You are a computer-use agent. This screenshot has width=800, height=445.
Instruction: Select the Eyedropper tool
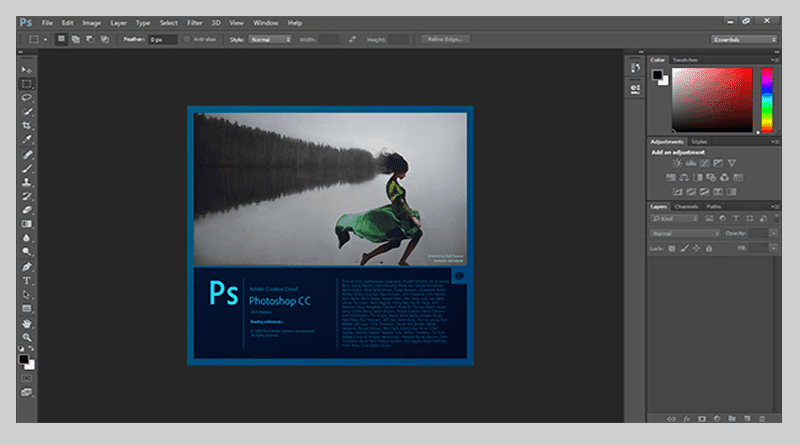click(27, 139)
